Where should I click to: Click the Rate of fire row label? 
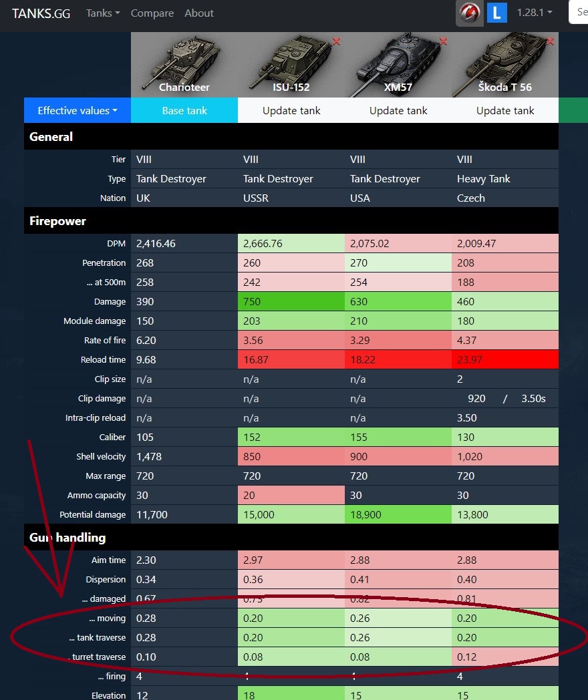point(105,340)
